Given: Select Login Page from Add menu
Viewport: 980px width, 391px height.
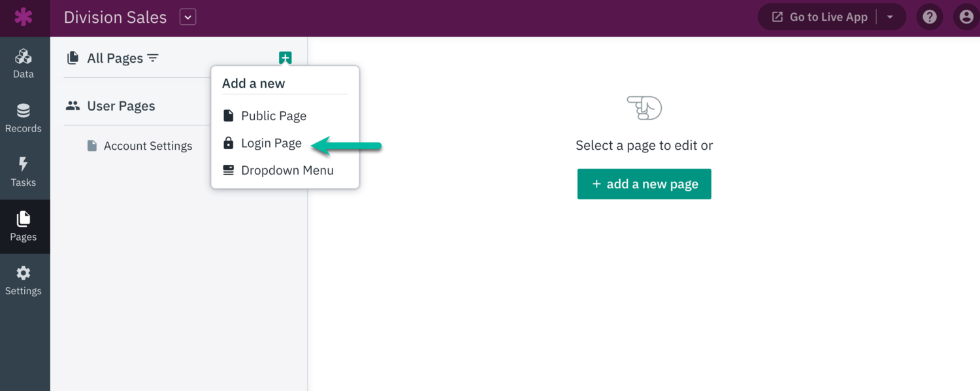Looking at the screenshot, I should click(270, 143).
